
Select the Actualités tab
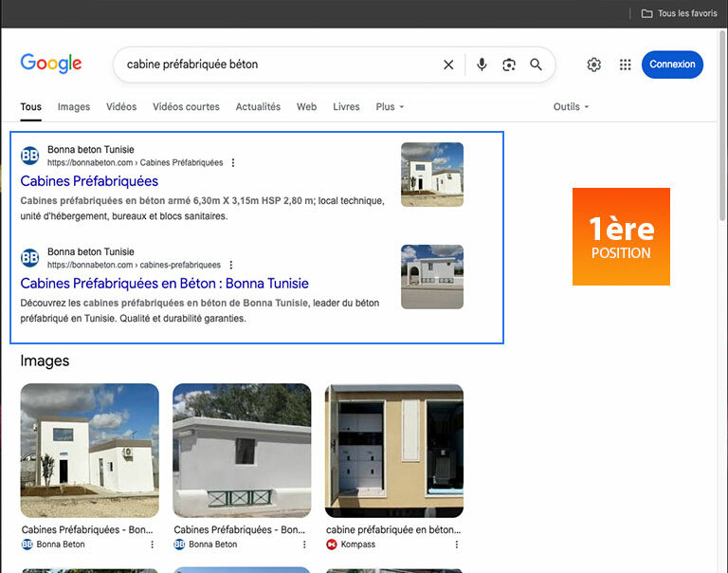(258, 107)
